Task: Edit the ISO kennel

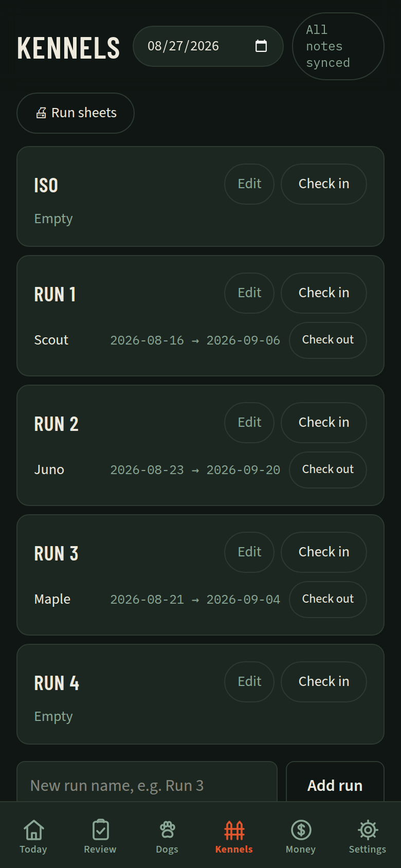Action: coord(249,184)
